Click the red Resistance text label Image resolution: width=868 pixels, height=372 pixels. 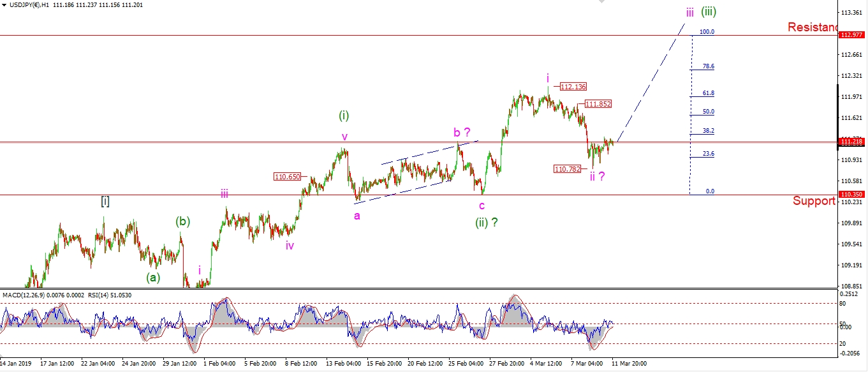812,27
